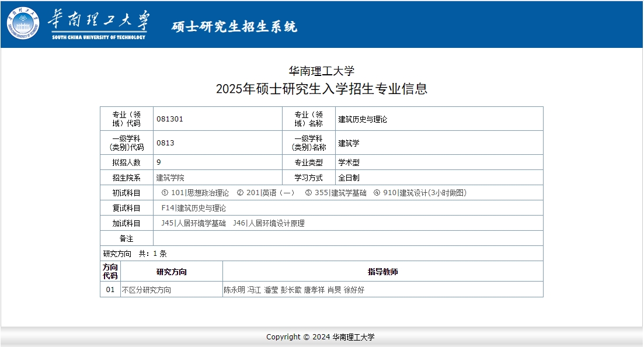This screenshot has width=644, height=347.
Task: Click retest subject F14|建筑历史与理论 in 复试科目 row
Action: pyautogui.click(x=193, y=208)
